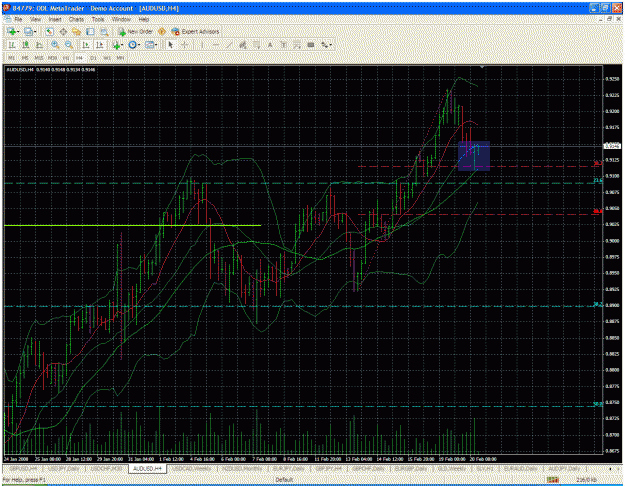Zoom out on the chart
This screenshot has height=486, width=625.
tap(69, 45)
